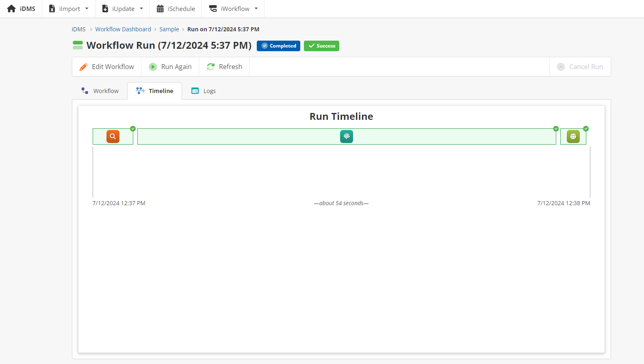The image size is (644, 364).
Task: Go to Workflow Dashboard breadcrumb link
Action: tap(123, 29)
